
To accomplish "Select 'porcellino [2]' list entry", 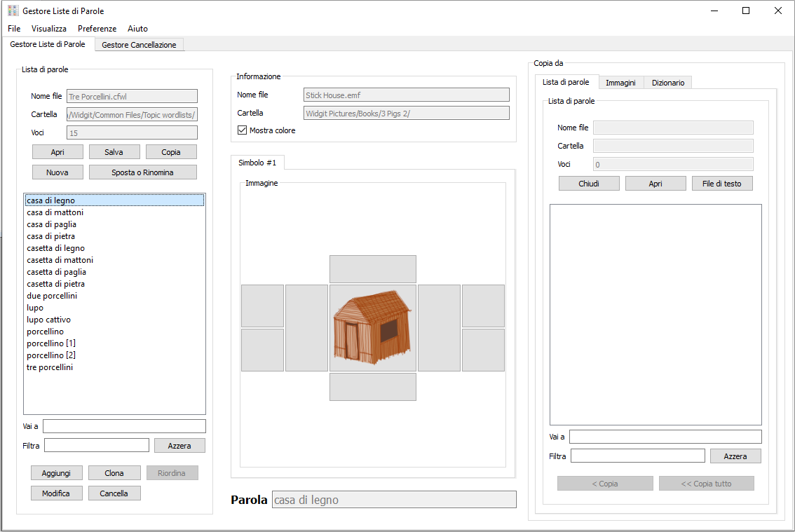I will 114,355.
